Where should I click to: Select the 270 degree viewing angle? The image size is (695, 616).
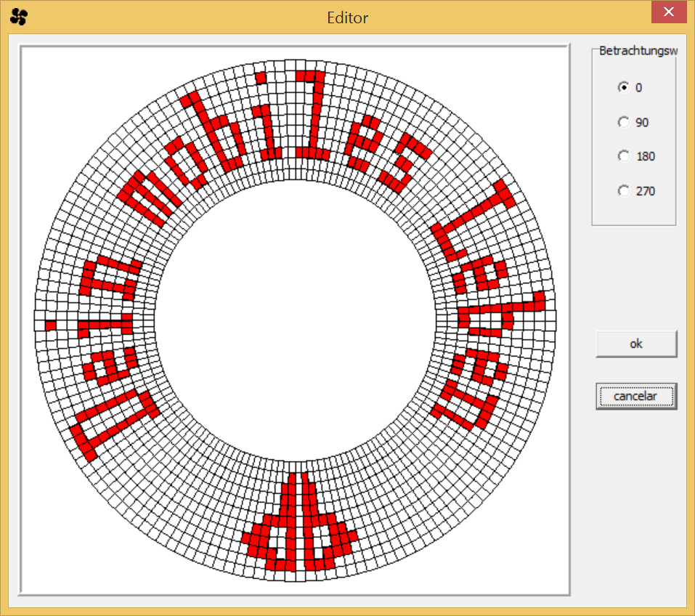pos(624,191)
